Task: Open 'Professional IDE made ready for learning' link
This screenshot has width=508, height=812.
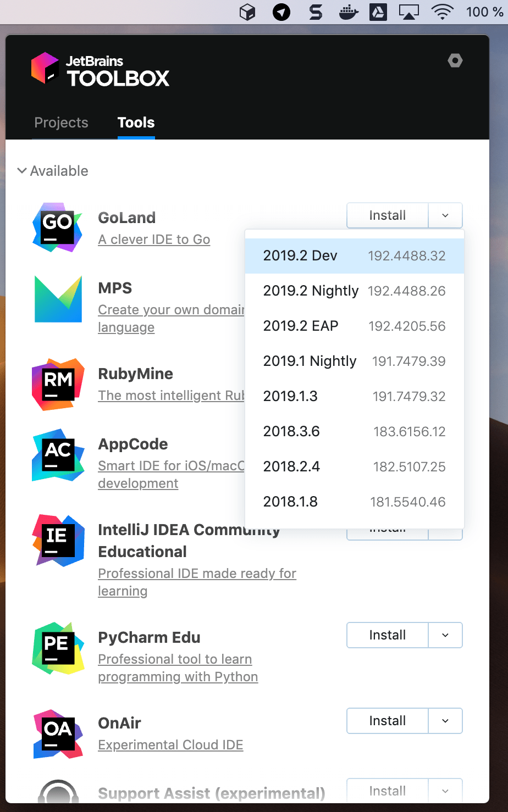Action: pos(197,582)
